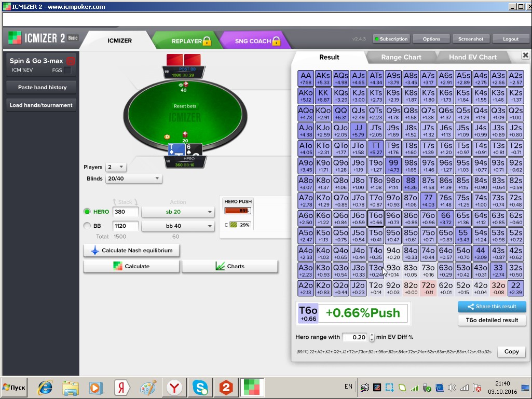Click the clock showing 21:40
This screenshot has height=399, width=532.
tap(502, 383)
